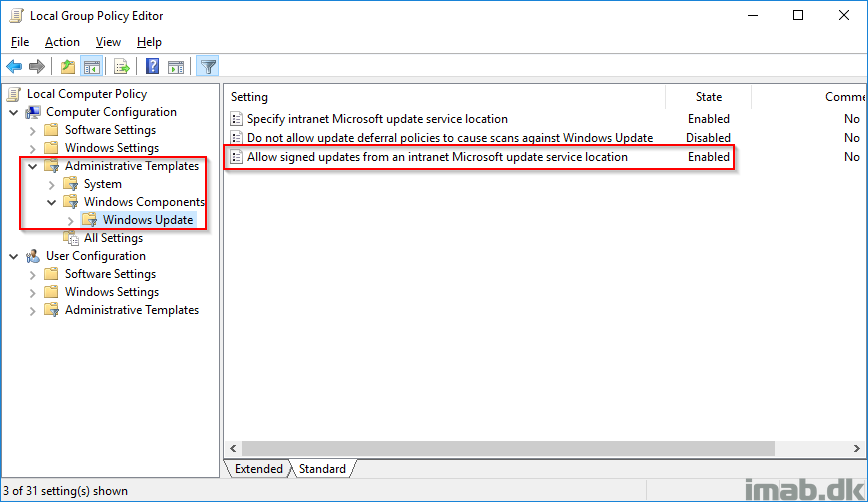The image size is (868, 502).
Task: Open the Help toolbar icon
Action: tap(152, 67)
